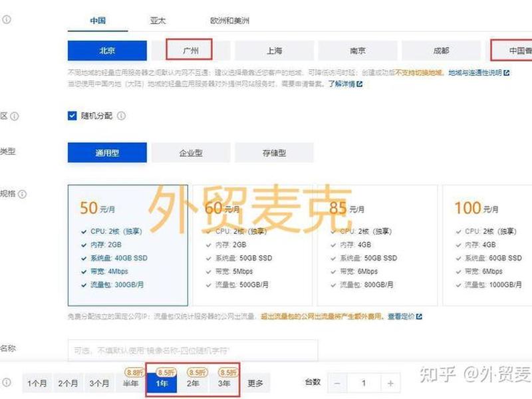
Task: Click the info icon left of 1个月
Action: click(x=7, y=382)
